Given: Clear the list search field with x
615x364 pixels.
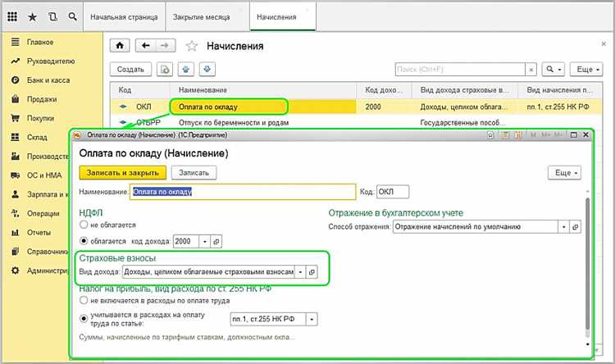Looking at the screenshot, I should 531,70.
